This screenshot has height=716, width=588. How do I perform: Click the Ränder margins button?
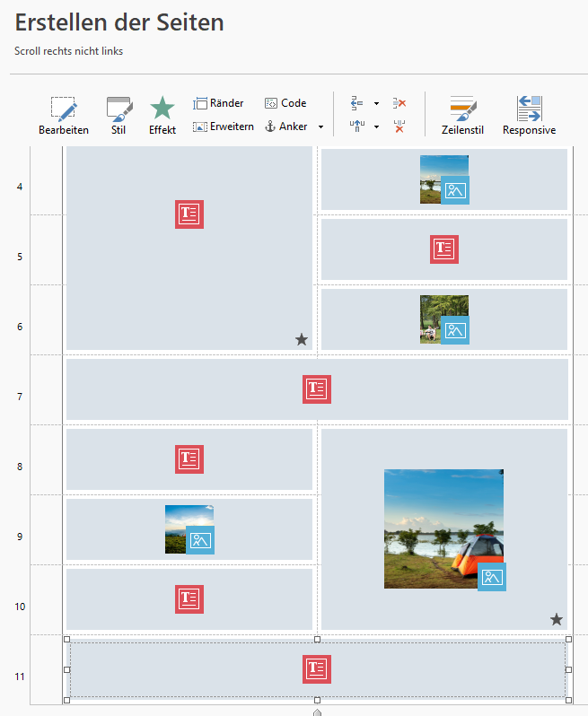coord(218,104)
